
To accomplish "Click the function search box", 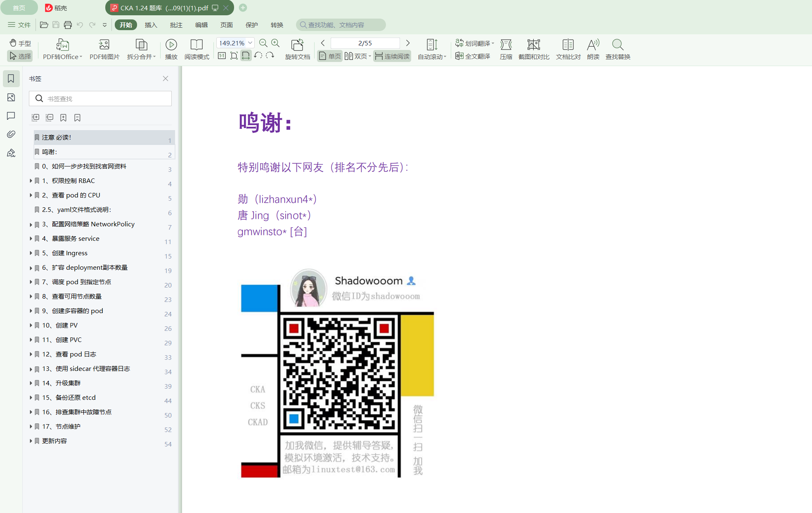I will [x=341, y=25].
